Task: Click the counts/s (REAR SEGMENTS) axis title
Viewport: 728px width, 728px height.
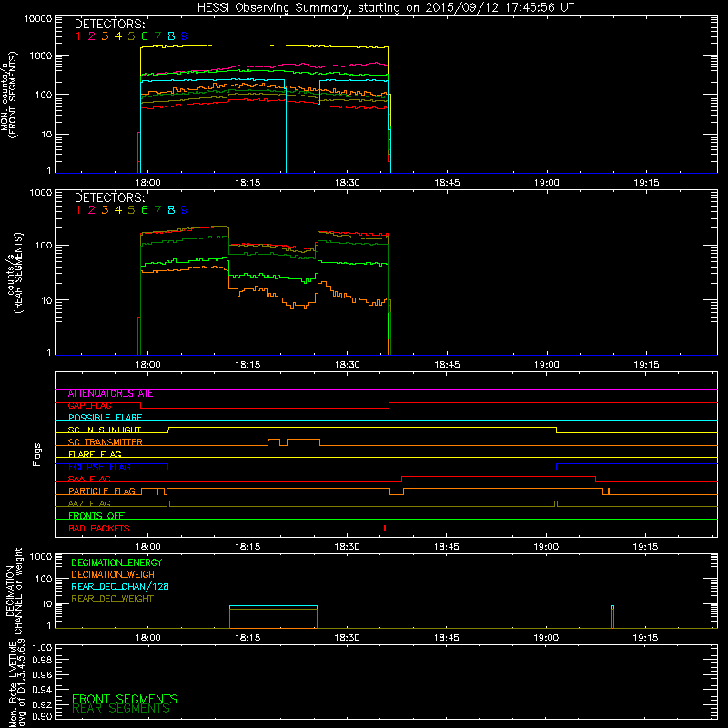Action: click(15, 273)
